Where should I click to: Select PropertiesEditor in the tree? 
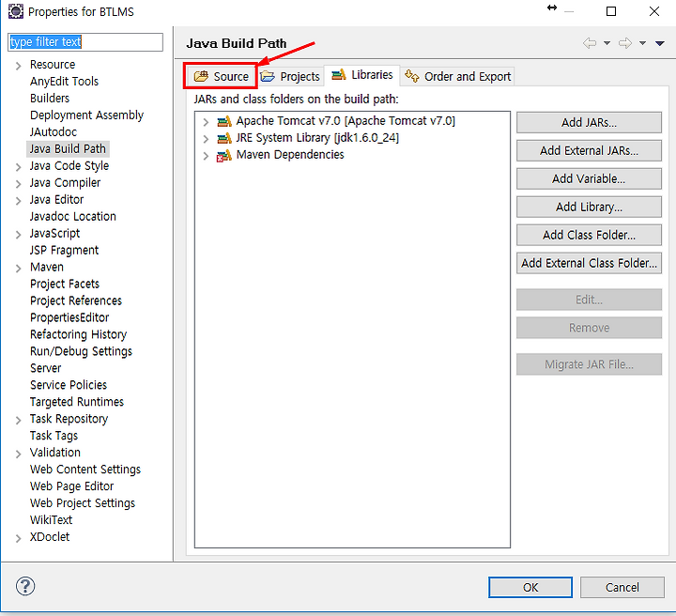tap(69, 317)
